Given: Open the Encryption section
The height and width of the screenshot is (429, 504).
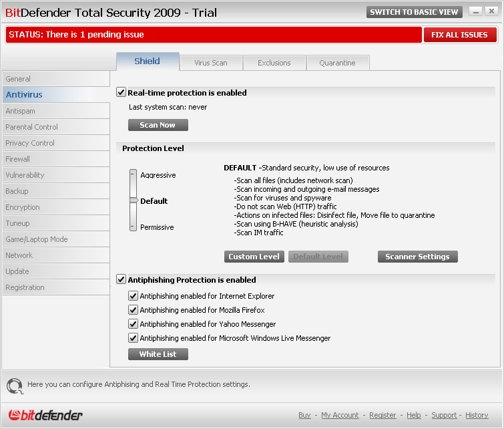Looking at the screenshot, I should pos(56,207).
